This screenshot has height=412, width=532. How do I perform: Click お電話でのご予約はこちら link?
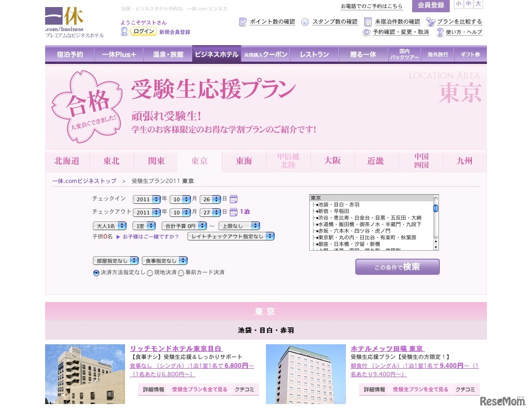[372, 6]
